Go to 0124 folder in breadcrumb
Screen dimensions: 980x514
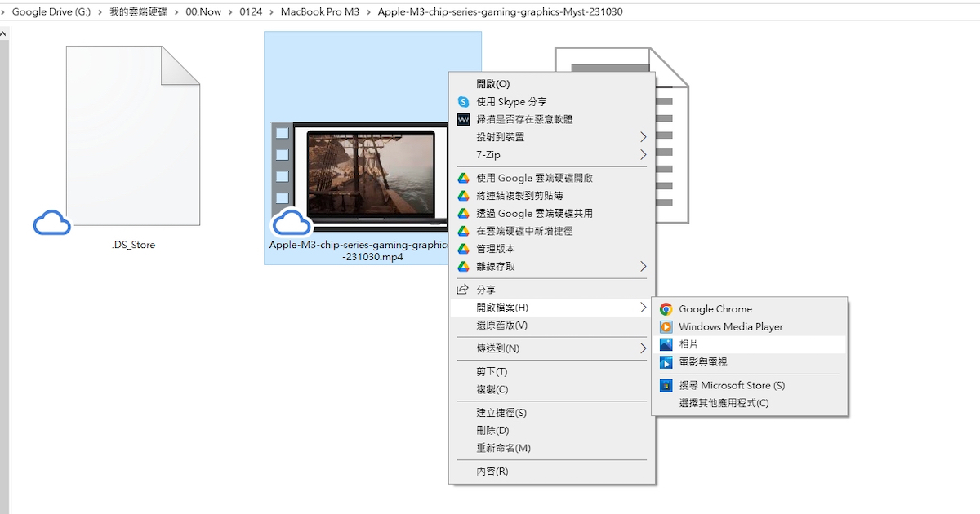coord(251,12)
